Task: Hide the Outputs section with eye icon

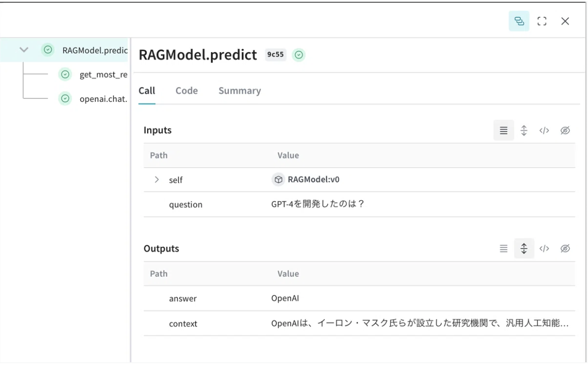Action: pyautogui.click(x=565, y=248)
